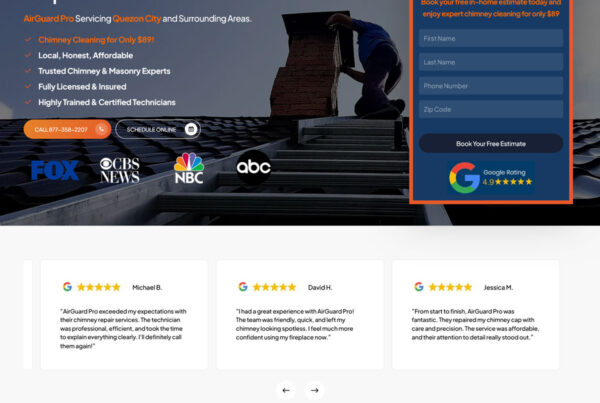
Task: Click the abc network logo
Action: 253,167
